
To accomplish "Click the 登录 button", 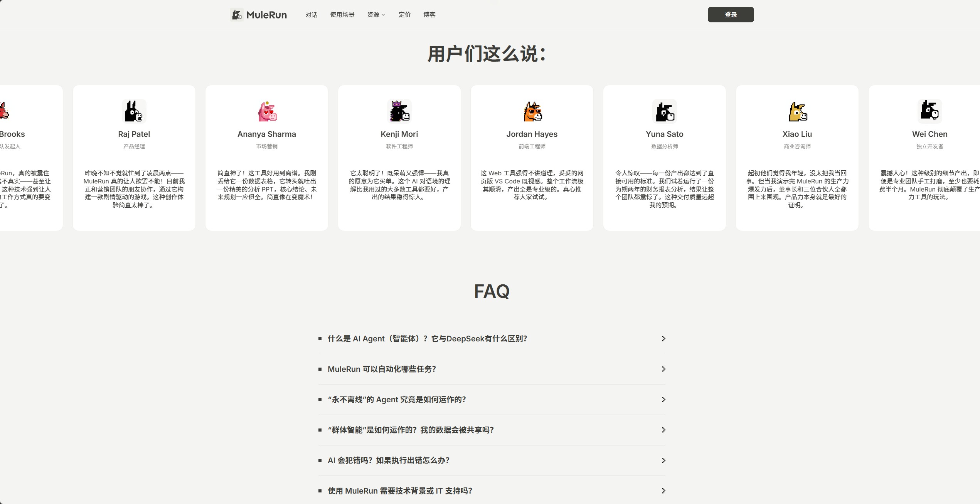I will click(x=731, y=15).
